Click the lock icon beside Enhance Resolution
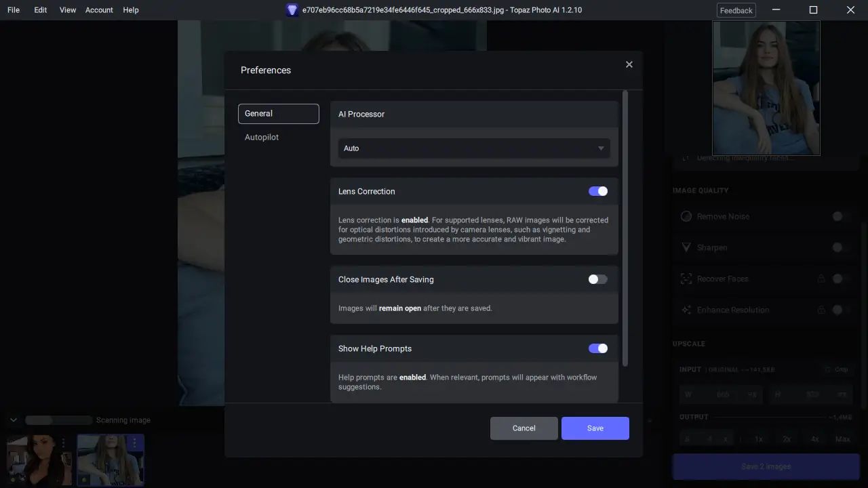This screenshot has height=488, width=868. tap(821, 310)
